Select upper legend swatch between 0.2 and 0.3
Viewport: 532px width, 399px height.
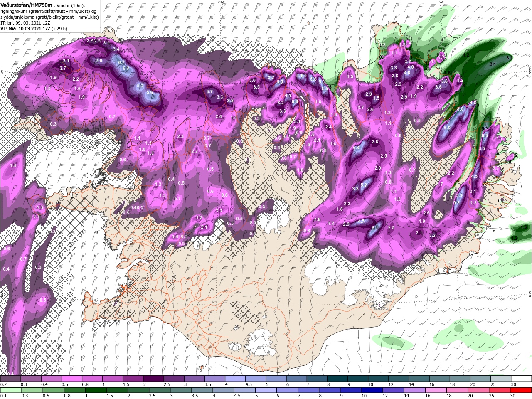(10, 379)
